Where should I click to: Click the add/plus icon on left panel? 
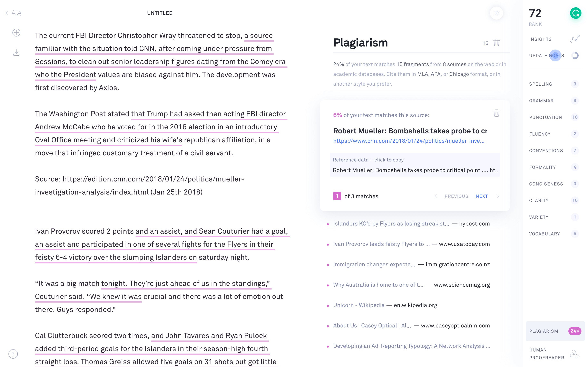pos(16,33)
